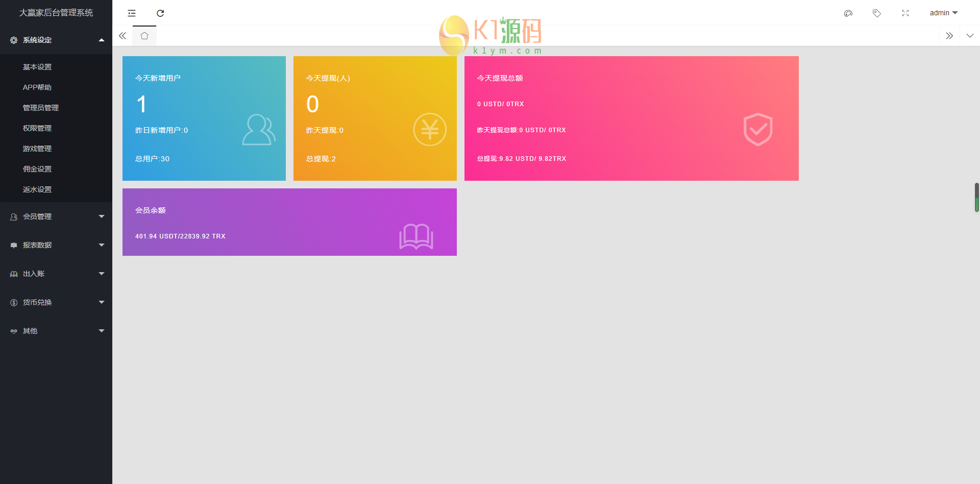This screenshot has height=484, width=980.
Task: Click 0 USTD/ 0TRX value
Action: (x=500, y=104)
